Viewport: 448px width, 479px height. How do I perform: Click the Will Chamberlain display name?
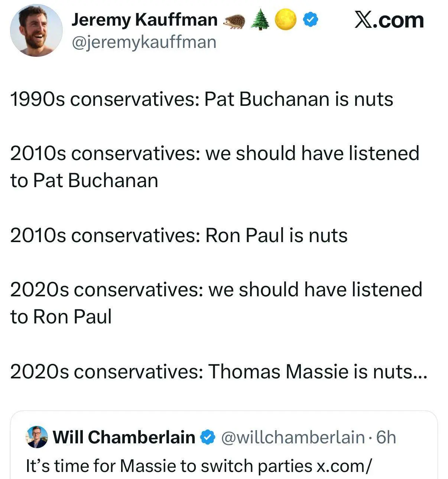(x=124, y=437)
